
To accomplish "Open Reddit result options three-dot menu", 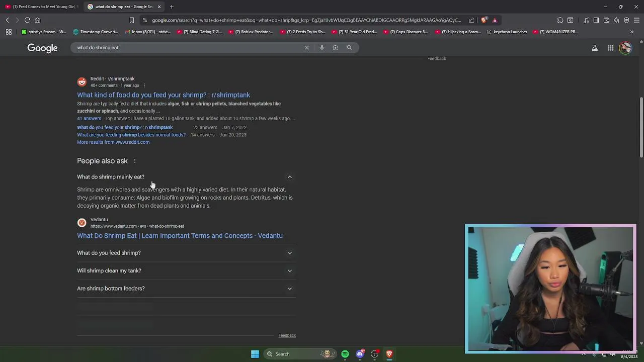I will [x=144, y=85].
